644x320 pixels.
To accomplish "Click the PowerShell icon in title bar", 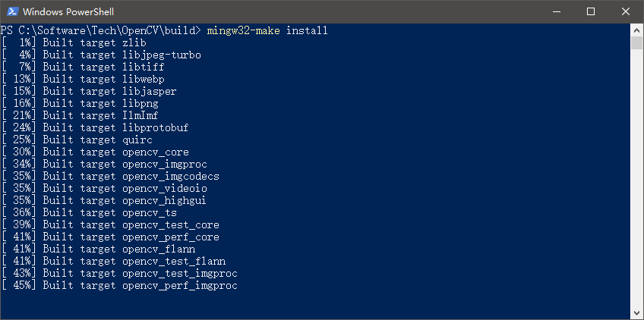I will 12,11.
